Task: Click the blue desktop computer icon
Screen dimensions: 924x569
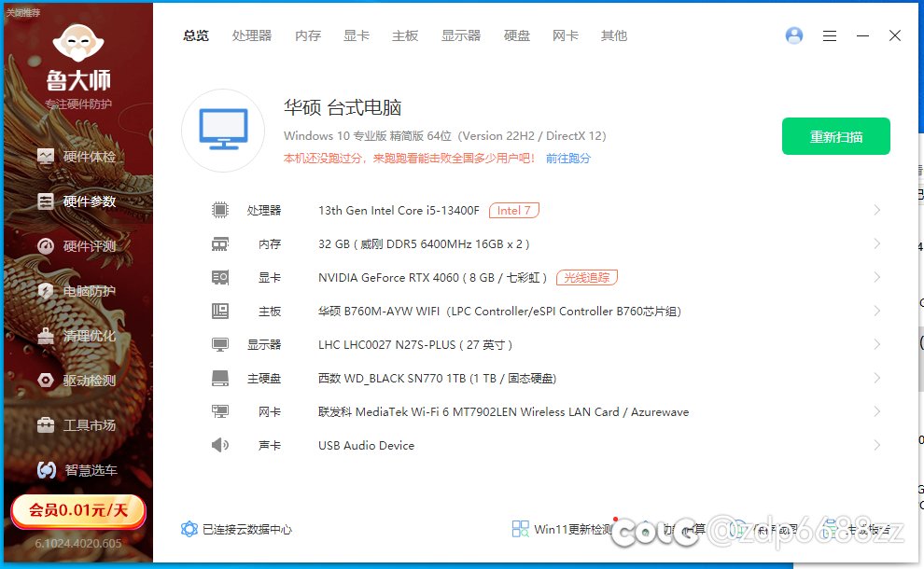Action: [x=223, y=130]
